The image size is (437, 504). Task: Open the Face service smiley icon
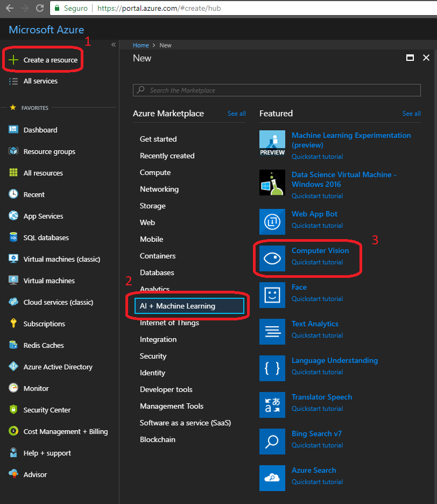pyautogui.click(x=272, y=295)
